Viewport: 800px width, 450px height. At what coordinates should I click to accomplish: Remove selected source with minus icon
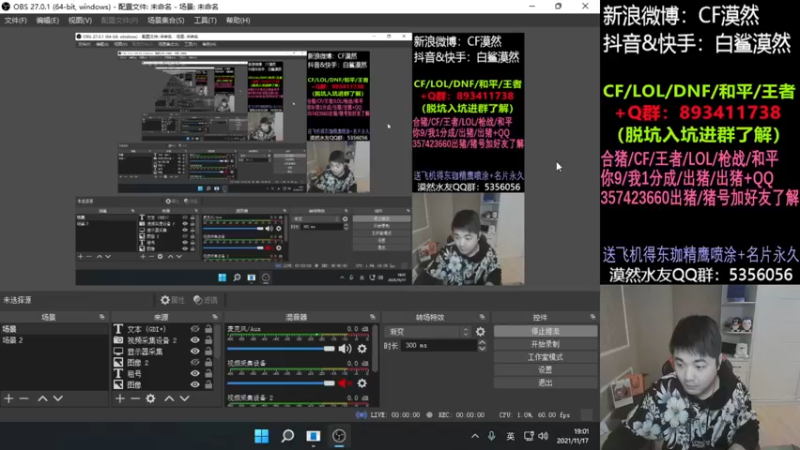click(x=135, y=398)
